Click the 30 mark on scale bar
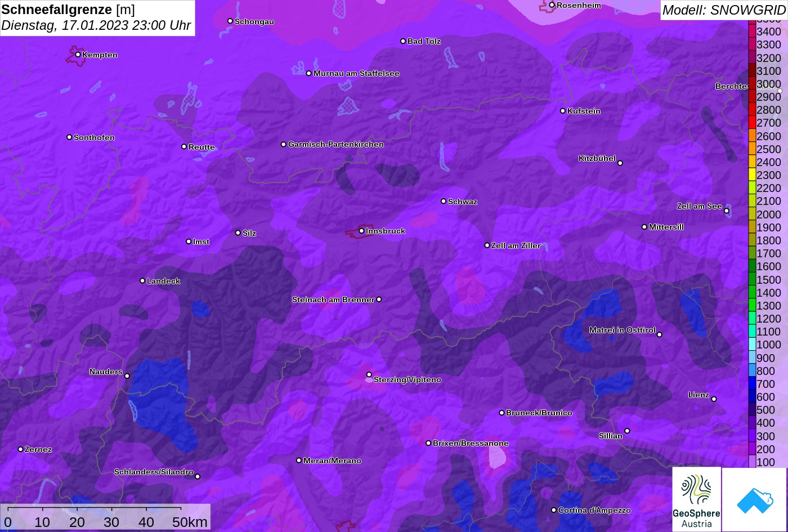788x532 pixels. (x=111, y=522)
